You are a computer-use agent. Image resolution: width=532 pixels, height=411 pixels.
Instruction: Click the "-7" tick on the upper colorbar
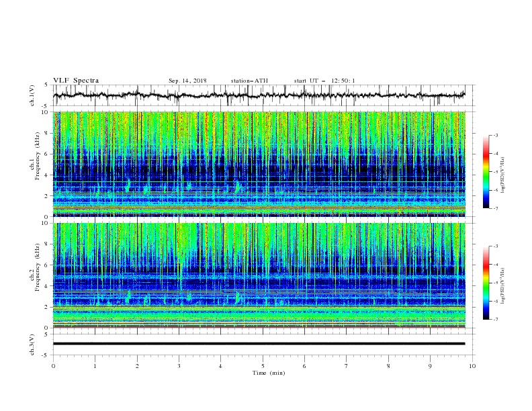tap(496, 208)
